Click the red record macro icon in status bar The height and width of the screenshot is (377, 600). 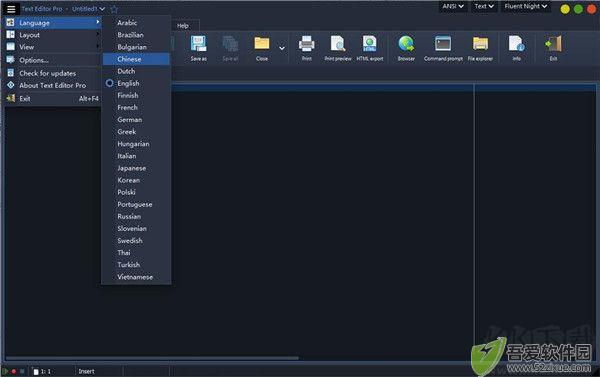pyautogui.click(x=14, y=371)
